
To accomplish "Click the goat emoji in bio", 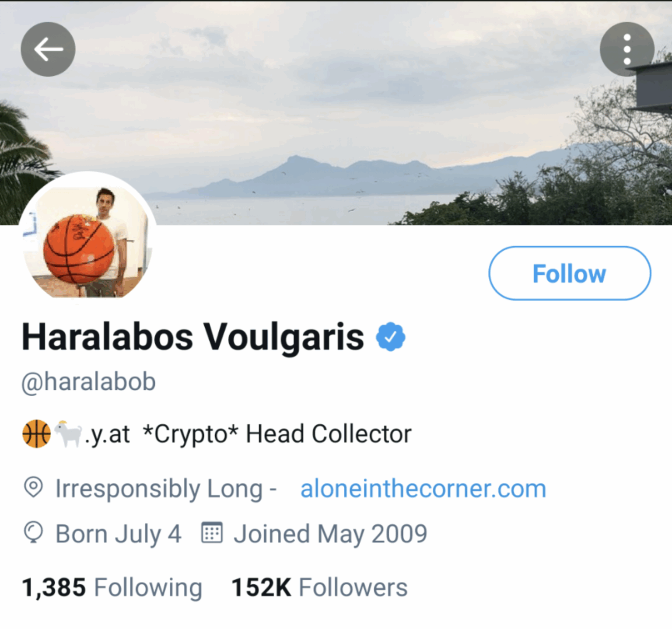I will [x=68, y=434].
